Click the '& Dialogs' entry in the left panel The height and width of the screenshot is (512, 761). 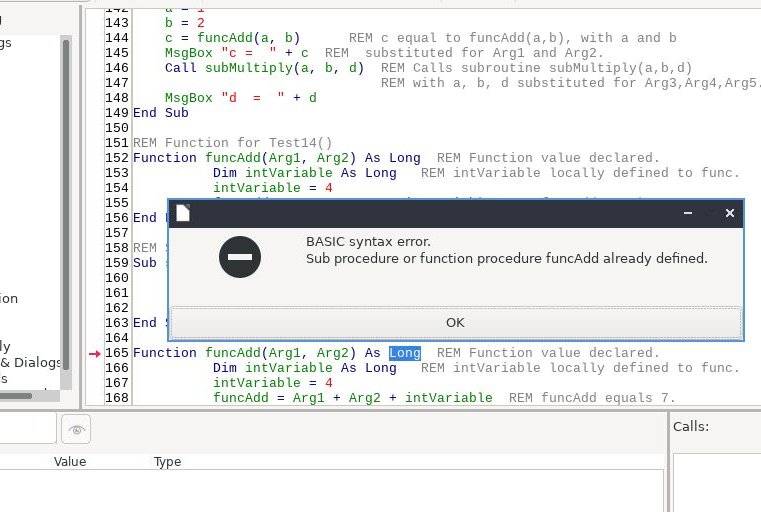(x=30, y=363)
